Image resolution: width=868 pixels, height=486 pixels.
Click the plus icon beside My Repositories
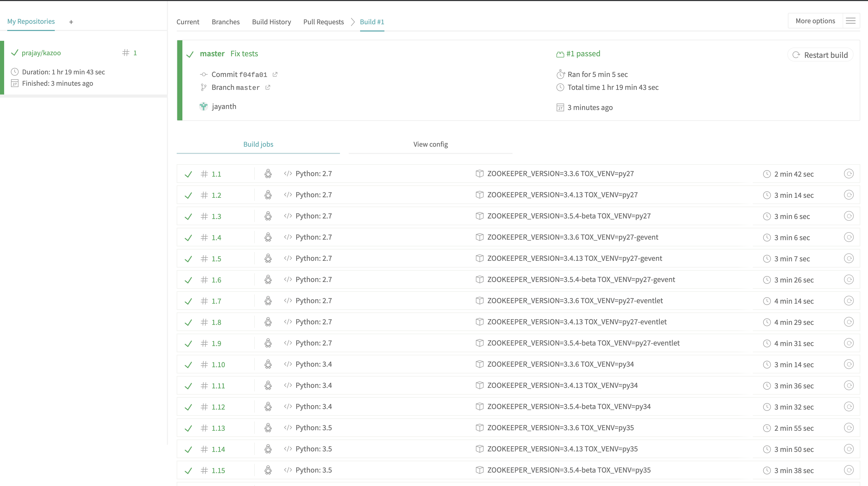[71, 22]
